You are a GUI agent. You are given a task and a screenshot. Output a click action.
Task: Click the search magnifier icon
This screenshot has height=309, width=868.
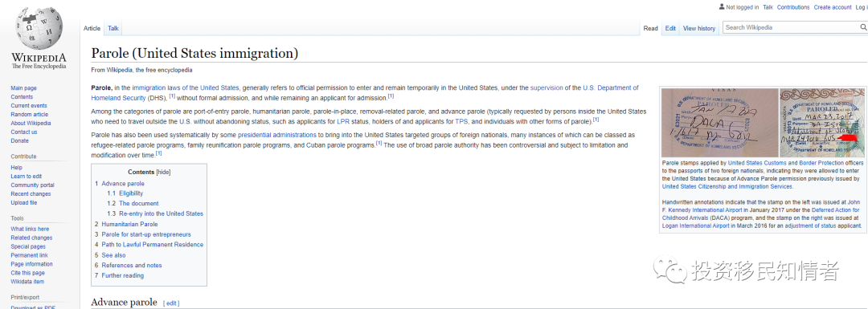click(x=863, y=27)
